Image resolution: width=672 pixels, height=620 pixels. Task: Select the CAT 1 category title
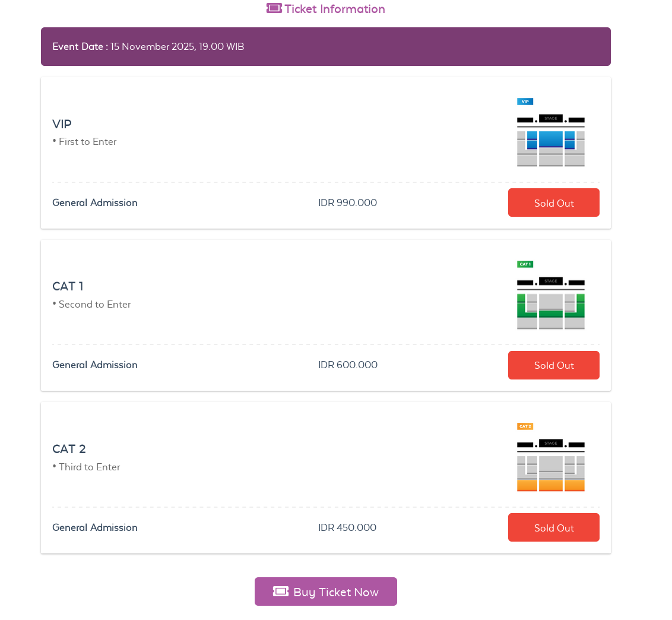coord(68,286)
